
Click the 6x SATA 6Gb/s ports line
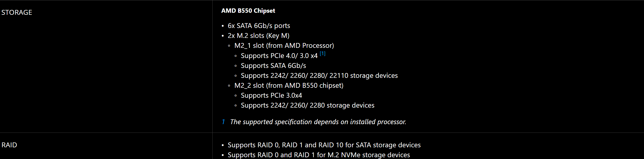pyautogui.click(x=259, y=26)
